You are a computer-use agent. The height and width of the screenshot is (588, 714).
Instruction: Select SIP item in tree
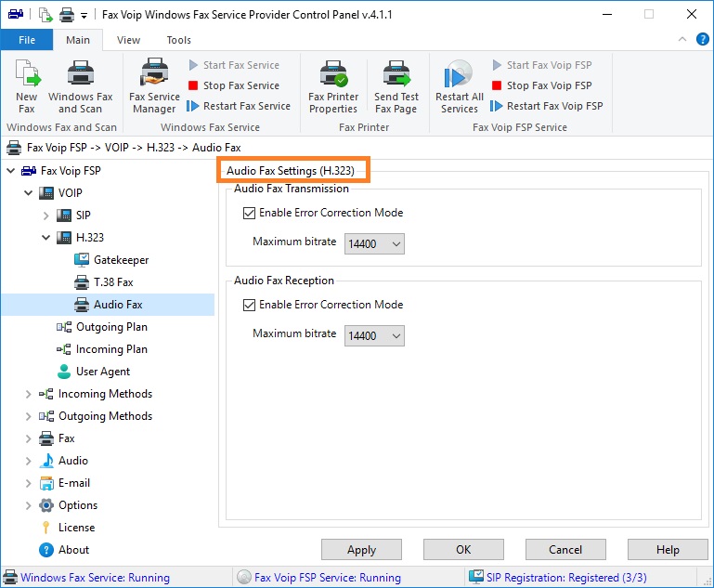73,216
